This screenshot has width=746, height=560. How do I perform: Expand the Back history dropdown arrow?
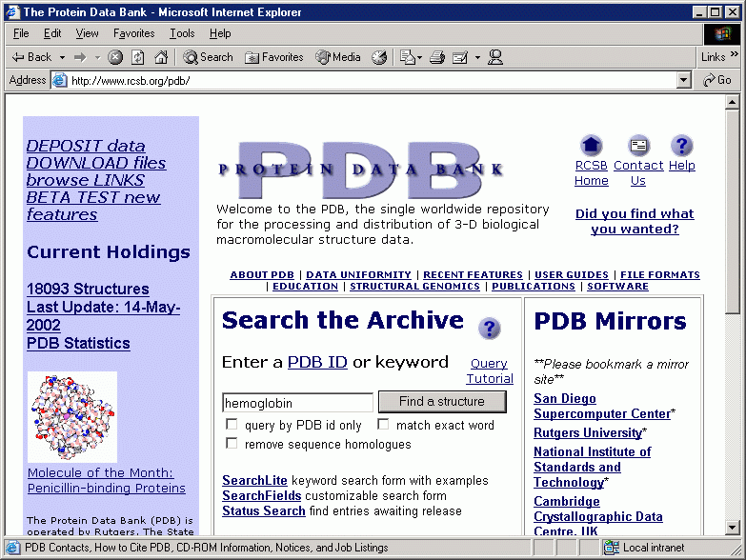[62, 57]
